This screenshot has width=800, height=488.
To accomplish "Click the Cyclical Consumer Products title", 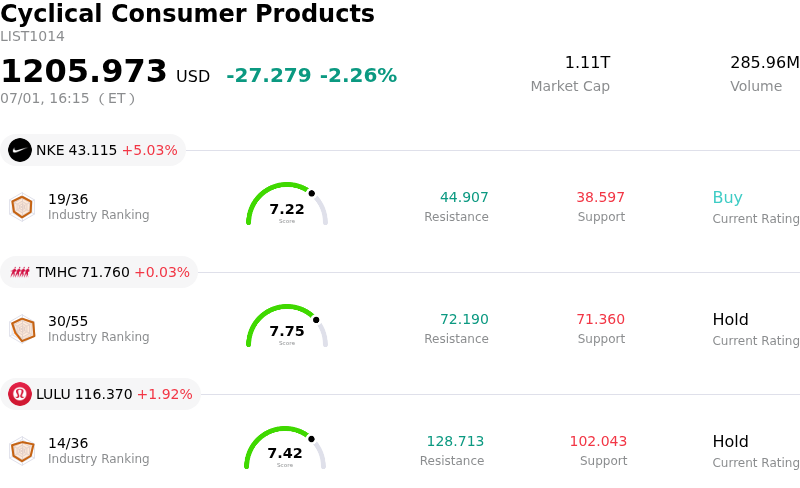I will tap(187, 13).
